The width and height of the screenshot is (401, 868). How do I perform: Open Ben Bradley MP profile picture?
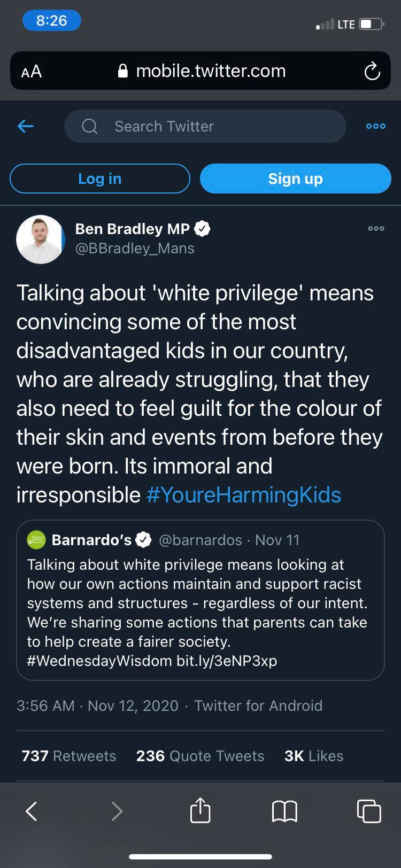[x=41, y=239]
